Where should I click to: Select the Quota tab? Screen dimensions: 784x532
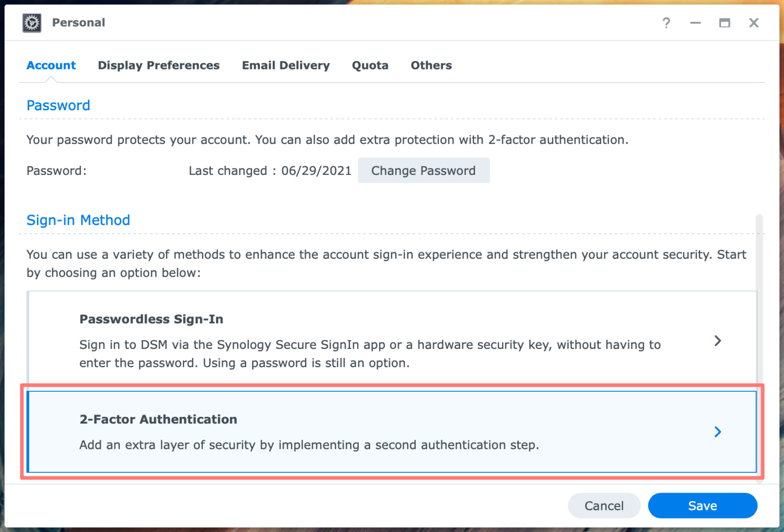370,65
